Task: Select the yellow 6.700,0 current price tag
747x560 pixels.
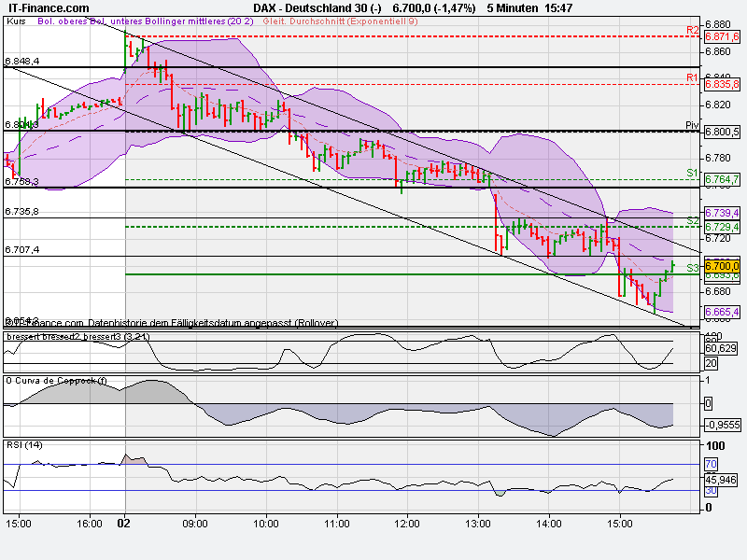Action: tap(722, 266)
